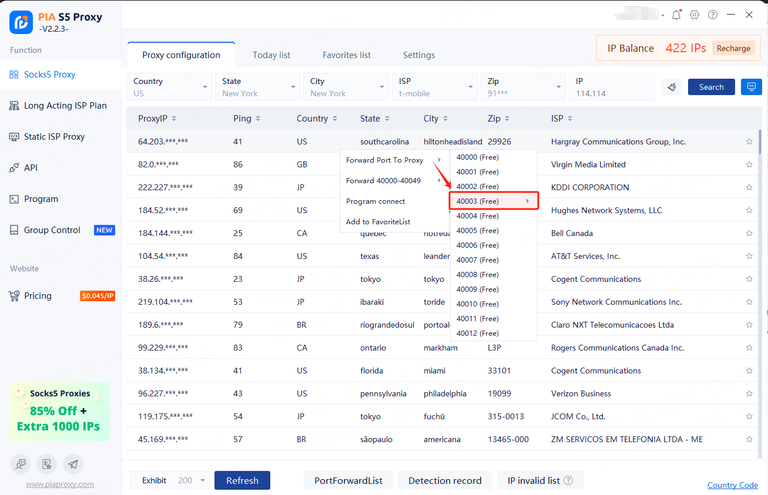The image size is (768, 495).
Task: Open the Country filter dropdown
Action: 169,87
